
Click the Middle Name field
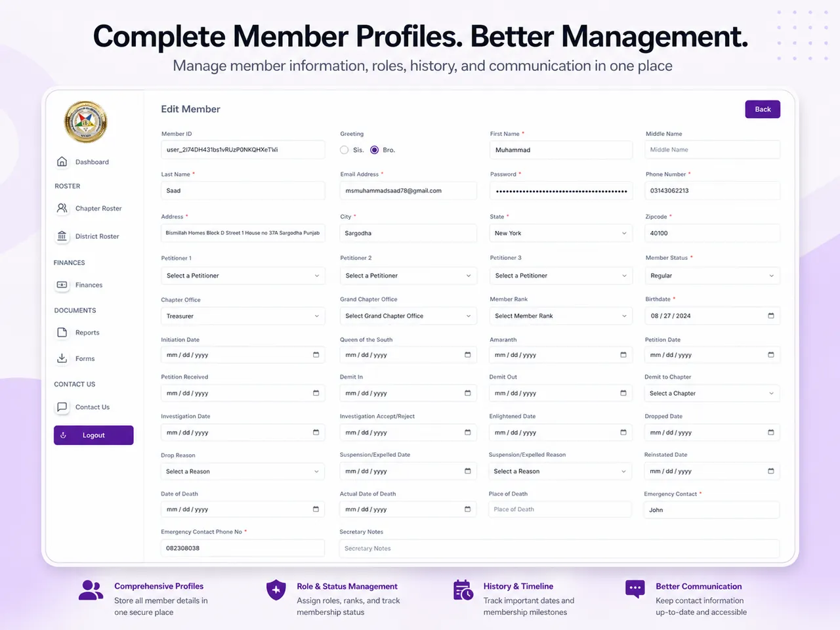713,150
